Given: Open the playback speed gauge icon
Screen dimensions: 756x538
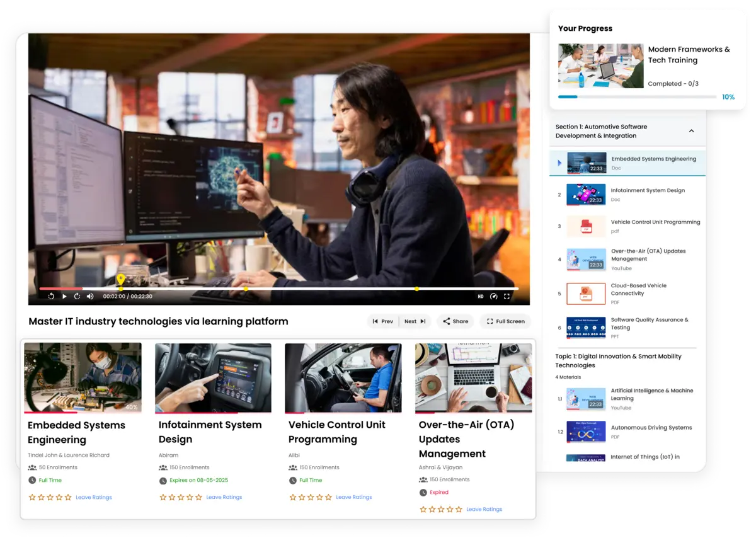Looking at the screenshot, I should [493, 296].
